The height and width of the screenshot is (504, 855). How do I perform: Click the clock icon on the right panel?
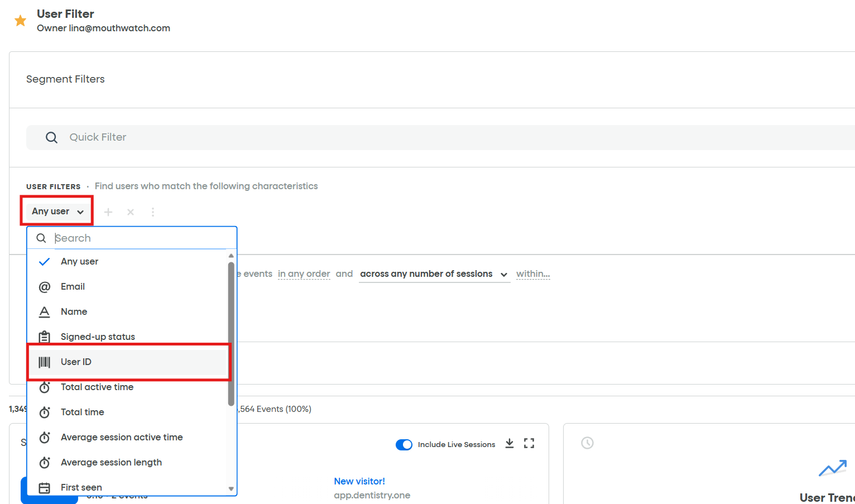click(587, 443)
